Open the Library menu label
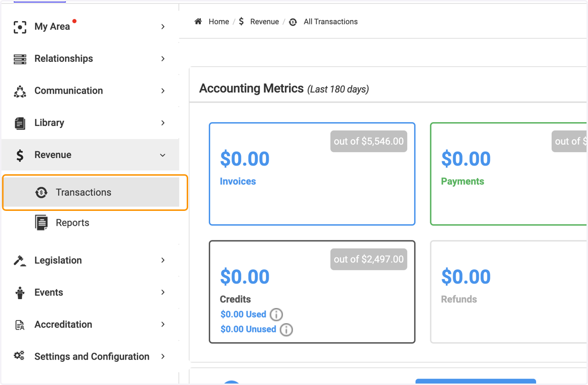 tap(49, 123)
